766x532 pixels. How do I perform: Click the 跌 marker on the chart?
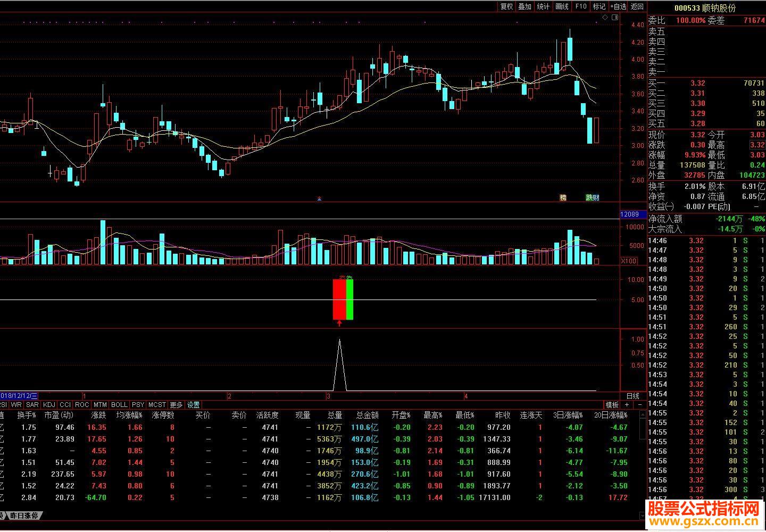click(589, 197)
